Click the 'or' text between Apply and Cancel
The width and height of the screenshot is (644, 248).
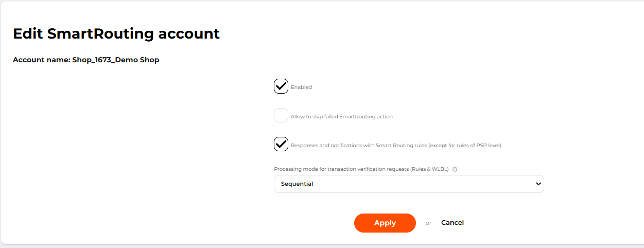tap(428, 223)
